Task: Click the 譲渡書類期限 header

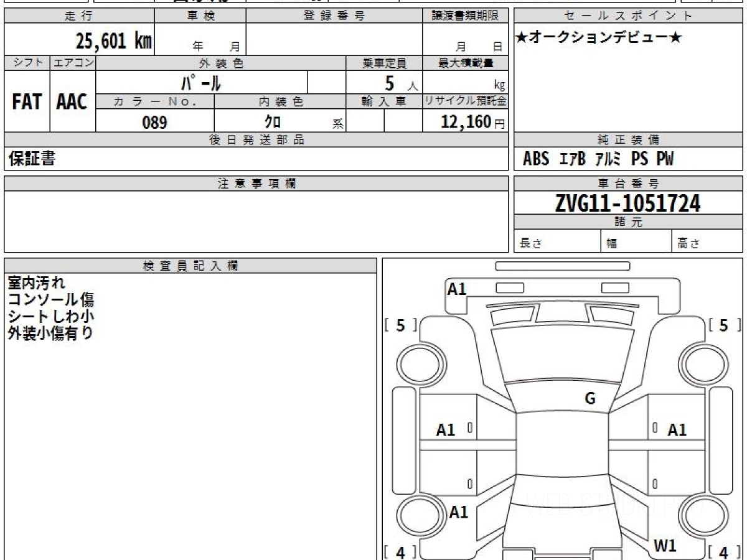Action: tap(466, 16)
